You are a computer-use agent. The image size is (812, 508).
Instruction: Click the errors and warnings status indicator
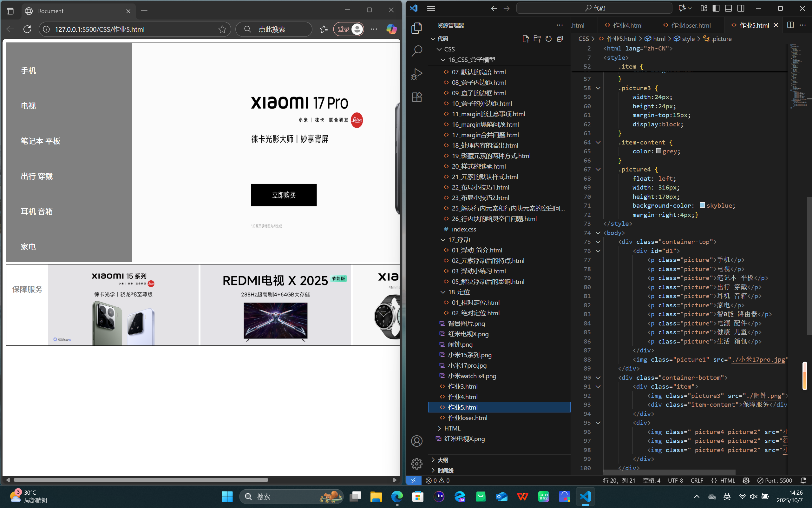coord(437,480)
